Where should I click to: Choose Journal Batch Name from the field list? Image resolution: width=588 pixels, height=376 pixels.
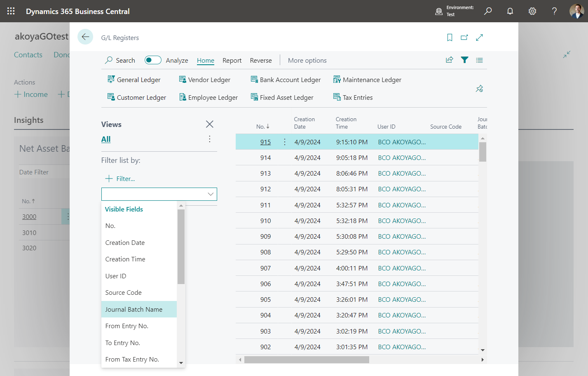[139, 309]
